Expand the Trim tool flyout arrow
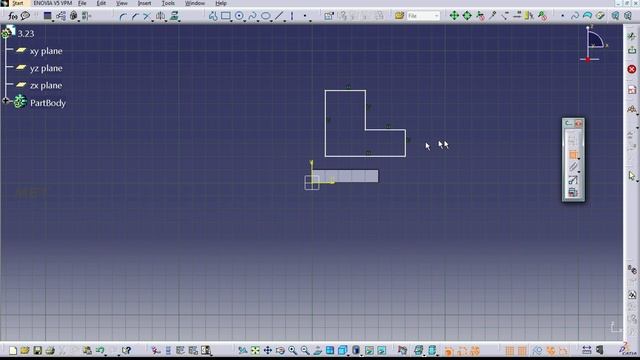Screen dimensions: 640x360 pos(153,20)
